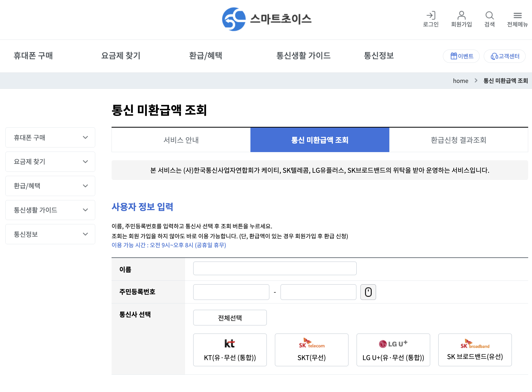
Task: Switch to the 서비스 안내 tab
Action: [181, 140]
